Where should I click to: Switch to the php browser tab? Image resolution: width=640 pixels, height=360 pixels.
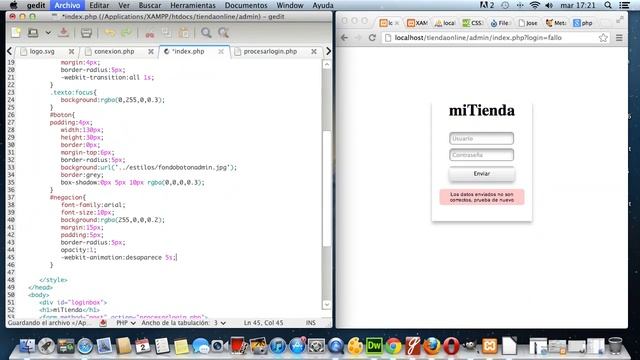point(583,23)
